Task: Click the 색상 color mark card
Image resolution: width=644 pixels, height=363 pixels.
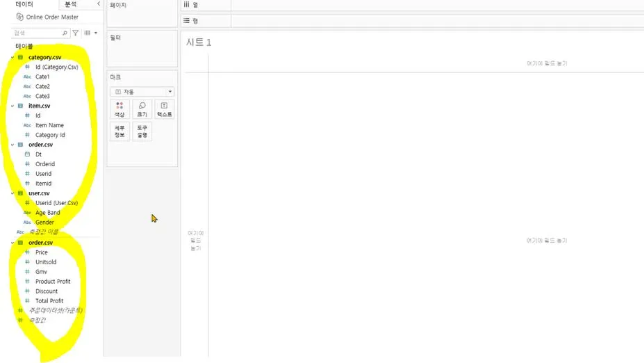Action: [x=119, y=109]
